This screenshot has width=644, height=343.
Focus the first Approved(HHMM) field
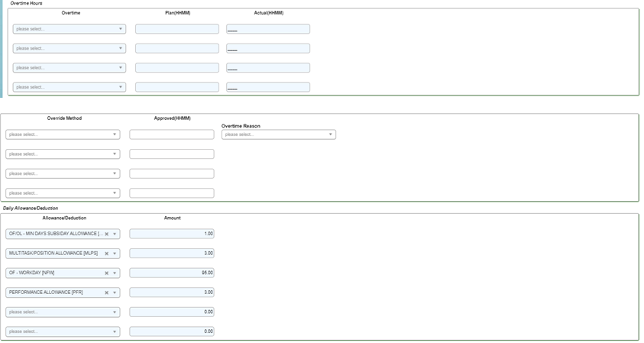[x=171, y=134]
